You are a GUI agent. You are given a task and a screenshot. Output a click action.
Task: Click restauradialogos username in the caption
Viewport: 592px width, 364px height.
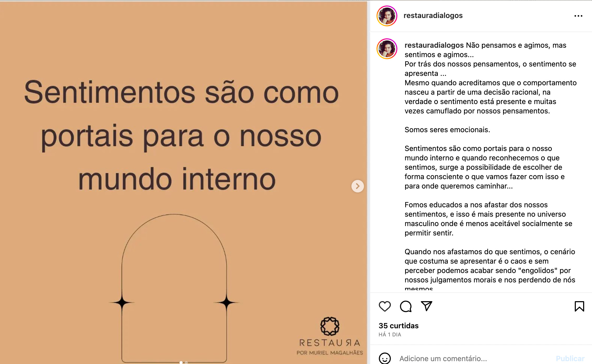[x=434, y=45]
